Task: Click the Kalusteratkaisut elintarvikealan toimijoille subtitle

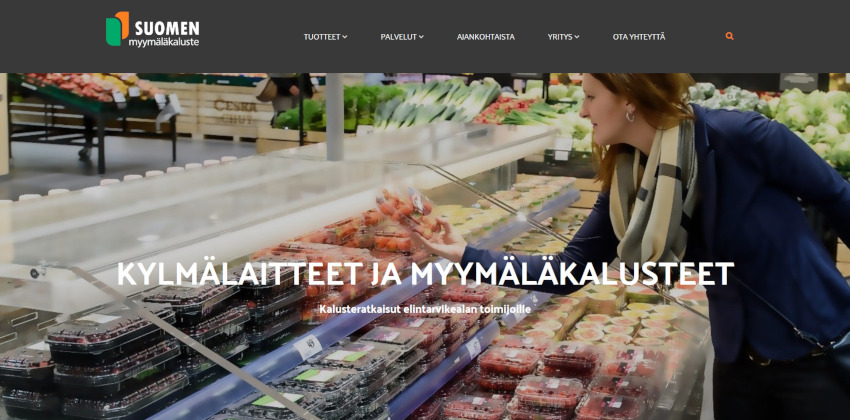Action: pyautogui.click(x=425, y=309)
